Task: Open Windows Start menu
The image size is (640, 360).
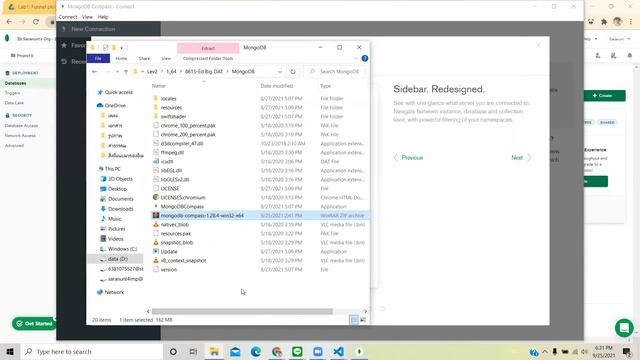Action: tap(10, 351)
